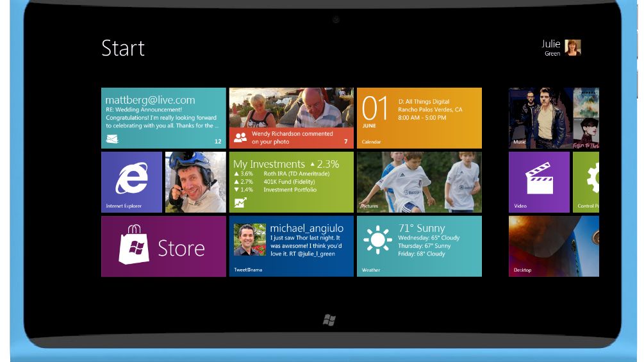Open the Calendar tile showing 01 June

pos(419,118)
